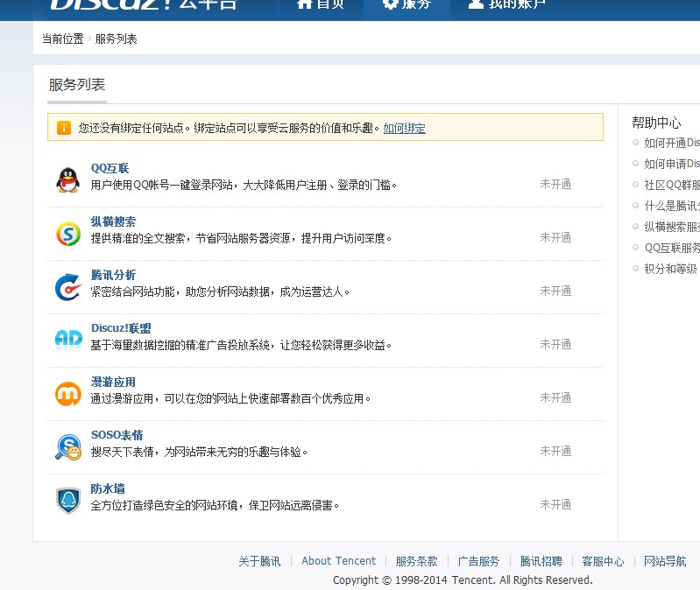Screen dimensions: 700x590
Task: Open help item 如何申请Dis...
Action: [672, 164]
